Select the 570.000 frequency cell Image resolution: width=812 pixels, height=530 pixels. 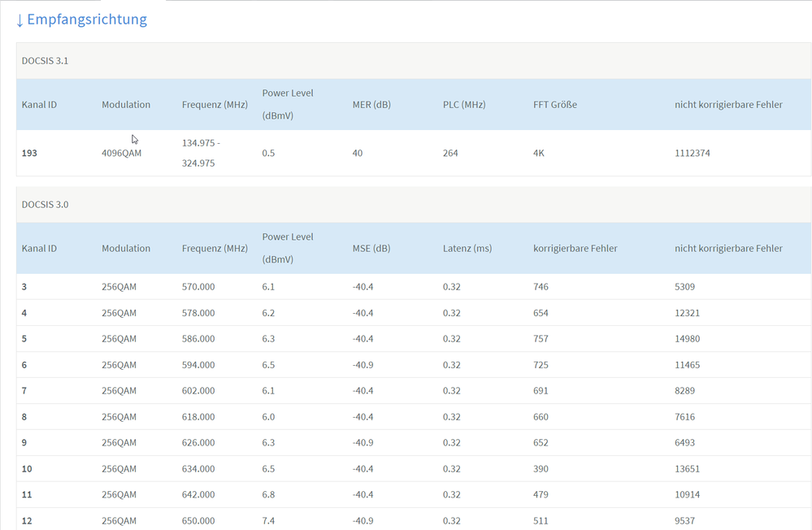[198, 287]
